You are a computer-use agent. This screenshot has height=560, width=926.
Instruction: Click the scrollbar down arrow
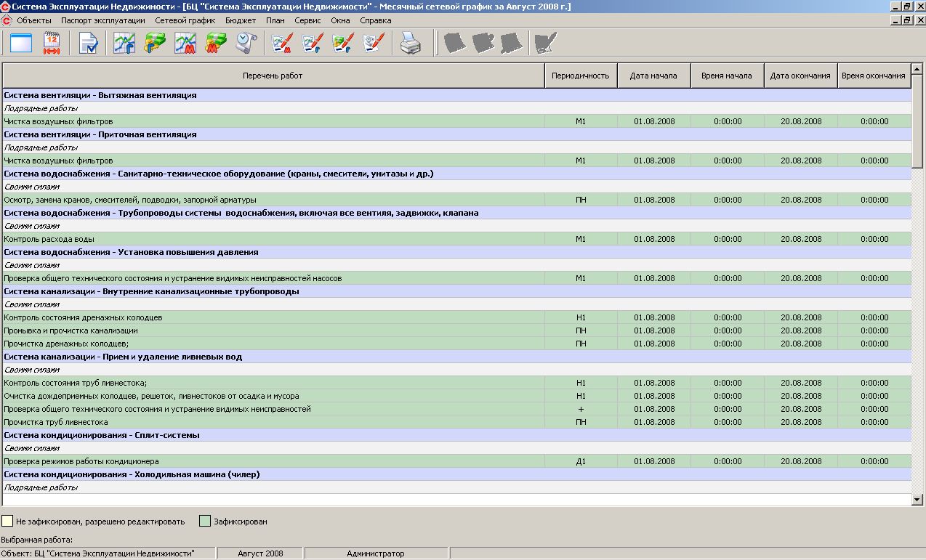coord(917,500)
